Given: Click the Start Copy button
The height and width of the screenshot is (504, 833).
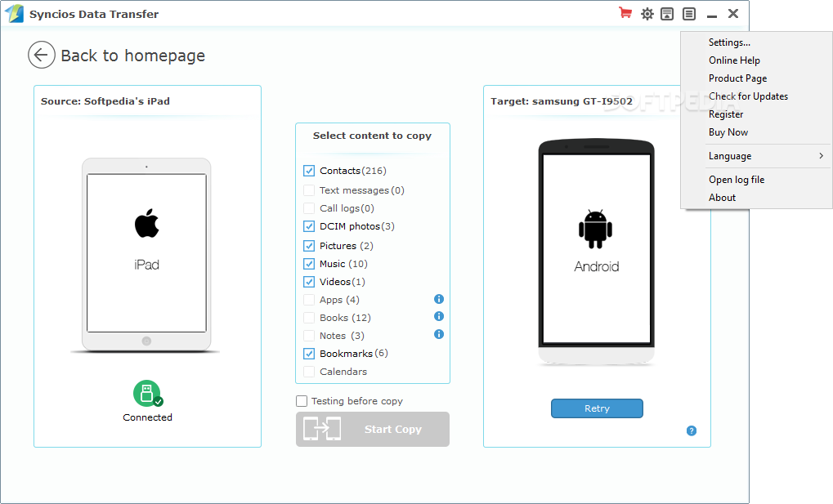Looking at the screenshot, I should click(x=373, y=429).
